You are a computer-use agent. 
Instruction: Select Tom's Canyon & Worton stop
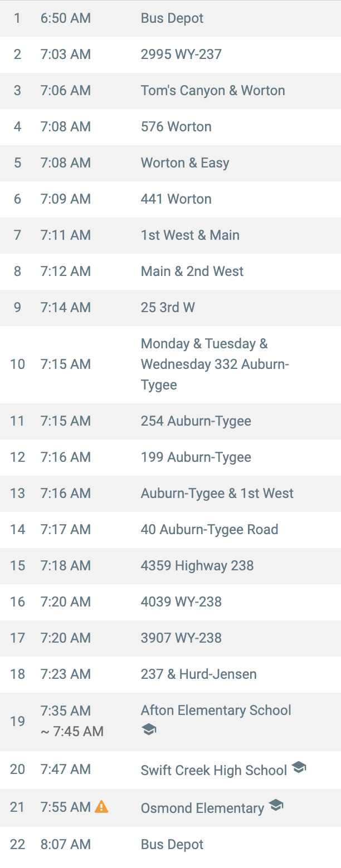pyautogui.click(x=213, y=91)
